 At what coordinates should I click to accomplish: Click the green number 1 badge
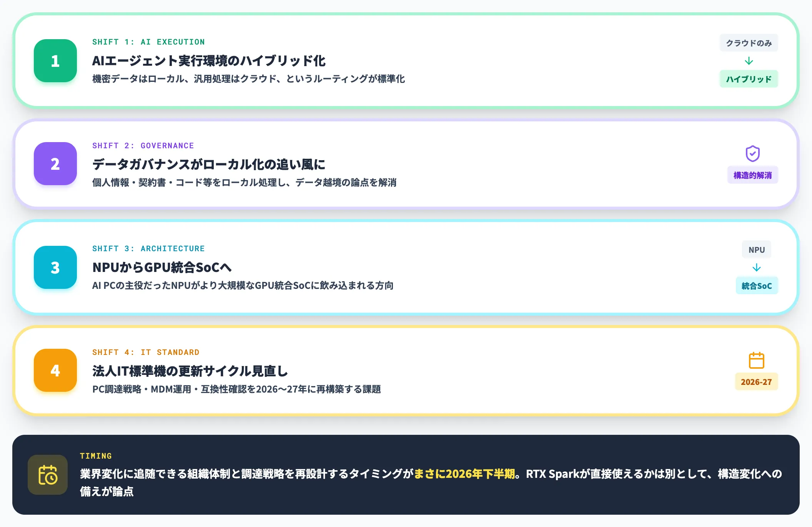55,61
